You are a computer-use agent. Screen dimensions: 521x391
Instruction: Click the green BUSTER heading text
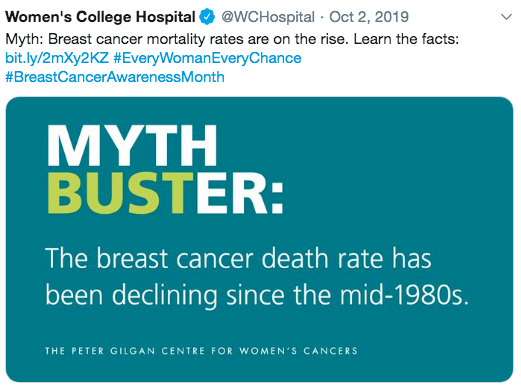[x=120, y=193]
